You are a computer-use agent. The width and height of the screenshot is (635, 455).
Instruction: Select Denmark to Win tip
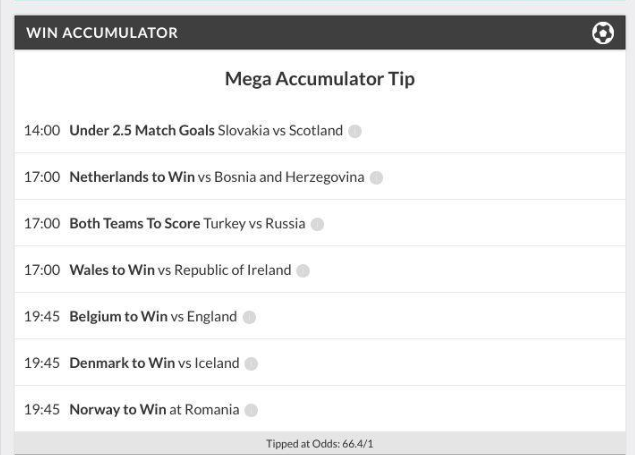122,363
